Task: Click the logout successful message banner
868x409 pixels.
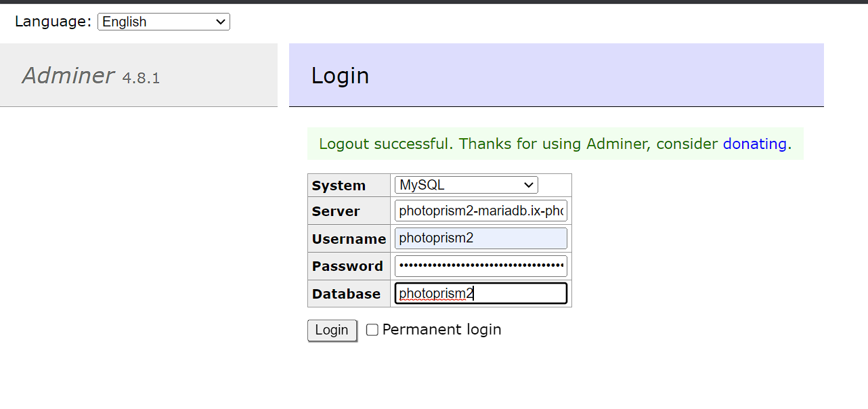Action: coord(555,144)
